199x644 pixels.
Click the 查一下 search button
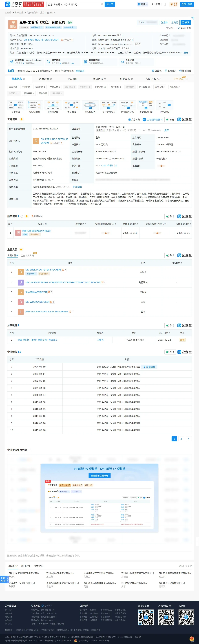pyautogui.click(x=110, y=4)
